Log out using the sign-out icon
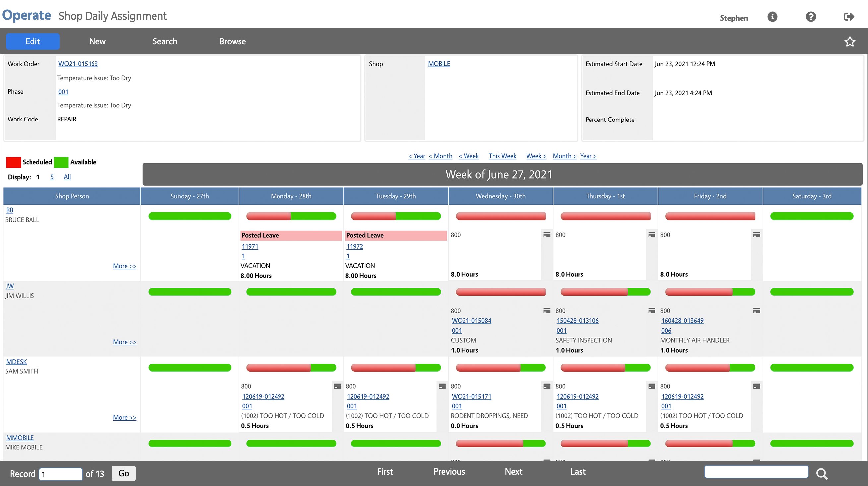Image resolution: width=868 pixels, height=486 pixels. point(849,17)
